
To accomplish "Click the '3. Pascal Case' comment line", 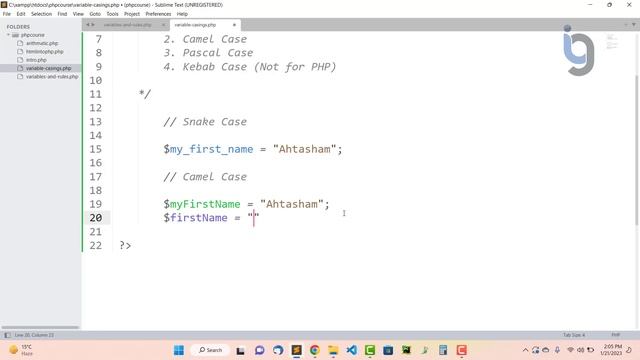I will click(x=208, y=53).
